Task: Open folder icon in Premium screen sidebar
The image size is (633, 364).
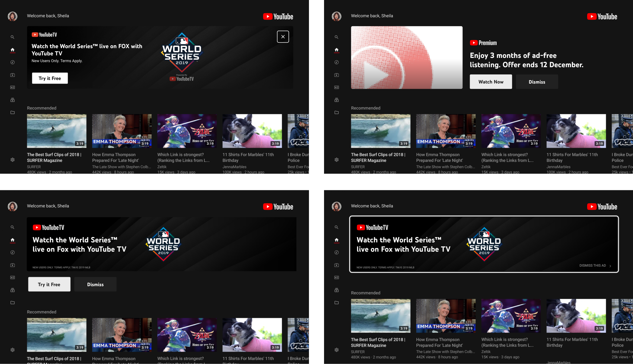Action: click(x=336, y=112)
